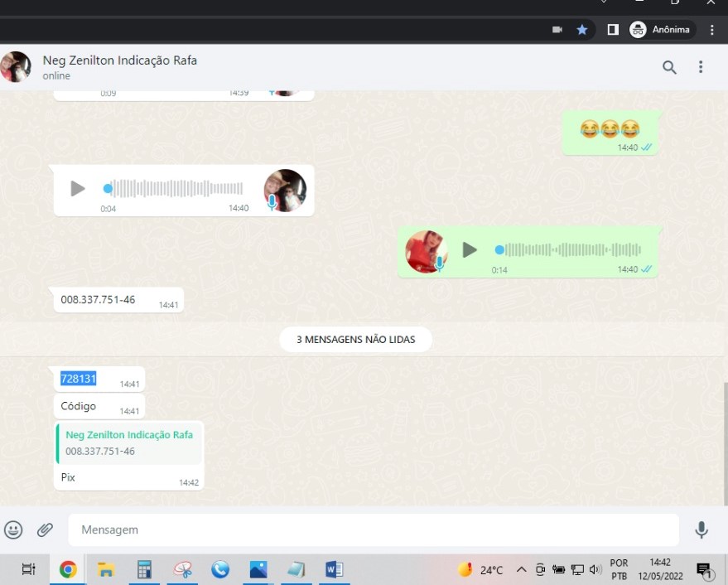
Task: Click the bookmark star in address bar
Action: click(582, 30)
